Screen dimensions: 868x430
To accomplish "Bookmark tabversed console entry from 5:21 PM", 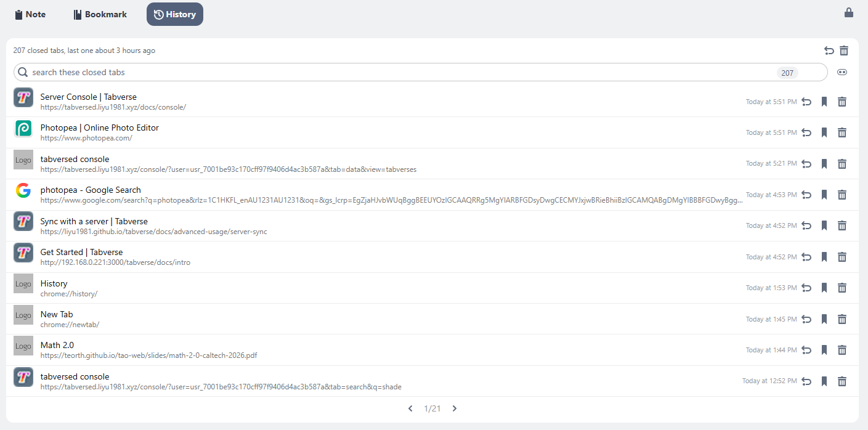I will click(824, 164).
